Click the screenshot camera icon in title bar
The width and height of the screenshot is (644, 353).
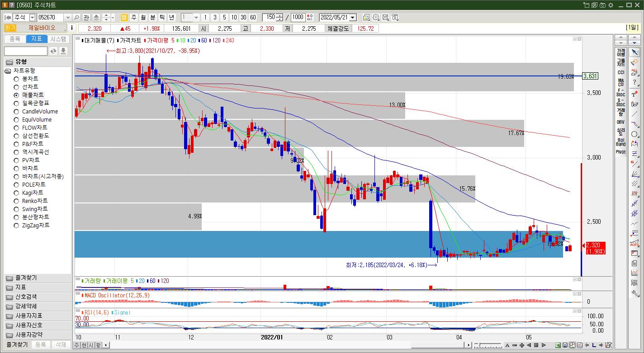[x=602, y=5]
